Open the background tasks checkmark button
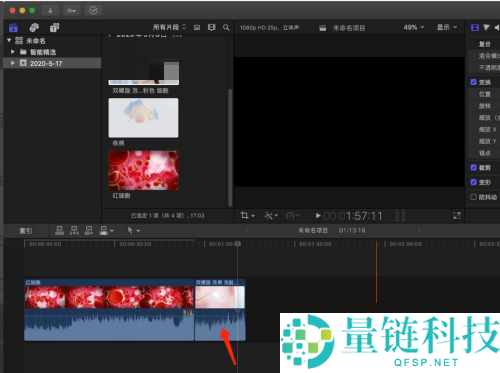The image size is (500, 373). pyautogui.click(x=93, y=10)
